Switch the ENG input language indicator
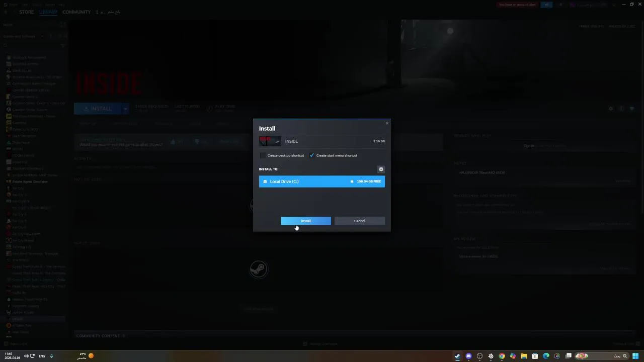This screenshot has width=644, height=362. click(x=42, y=356)
